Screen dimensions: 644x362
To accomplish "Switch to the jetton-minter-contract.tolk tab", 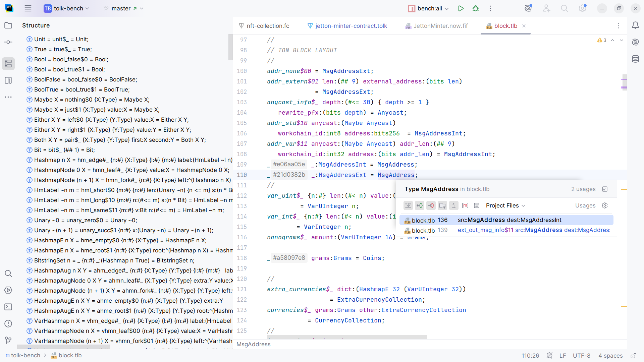I will pos(347,26).
